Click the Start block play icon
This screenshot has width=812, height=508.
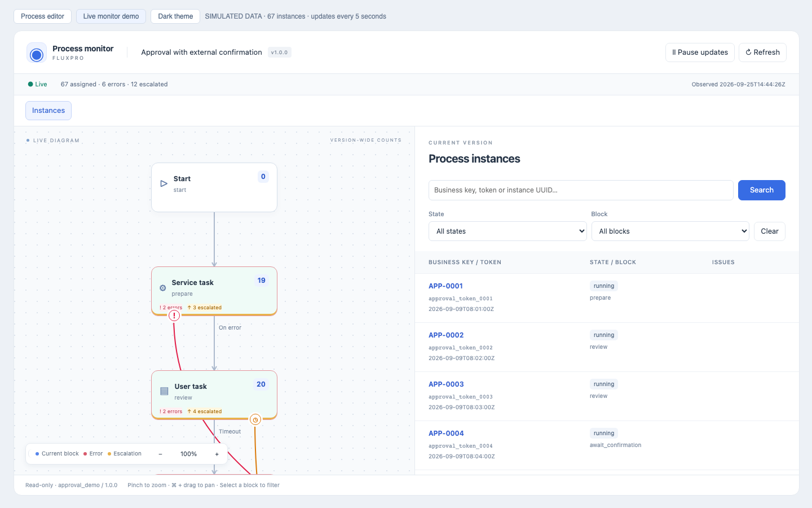tap(164, 183)
